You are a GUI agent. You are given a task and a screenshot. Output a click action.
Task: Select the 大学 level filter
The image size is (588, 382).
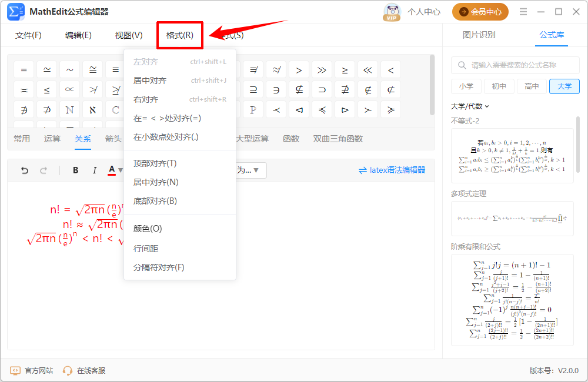click(564, 86)
